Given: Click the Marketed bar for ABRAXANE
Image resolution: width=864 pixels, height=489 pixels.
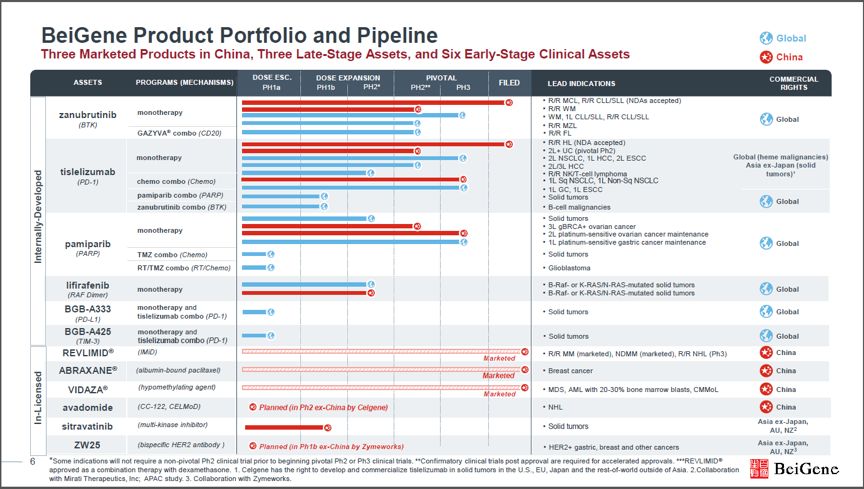Looking at the screenshot, I should tap(385, 369).
